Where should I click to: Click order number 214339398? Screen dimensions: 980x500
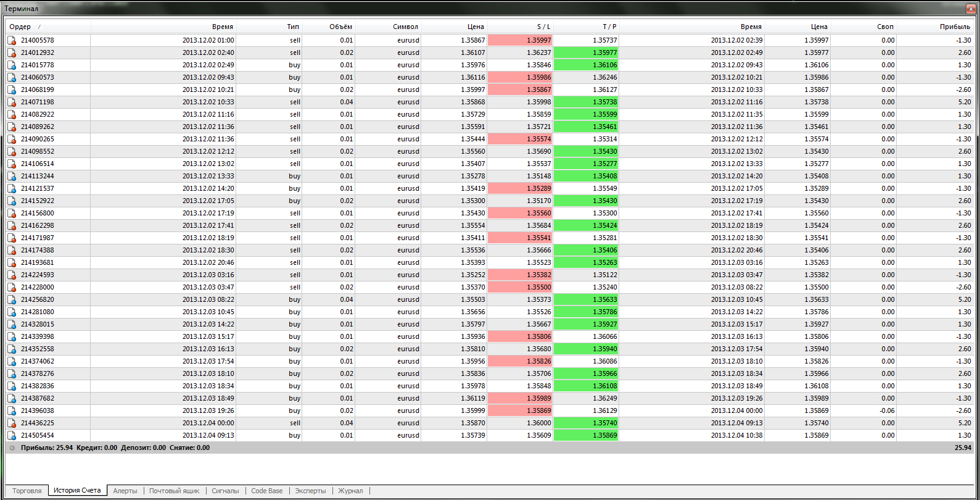(37, 336)
